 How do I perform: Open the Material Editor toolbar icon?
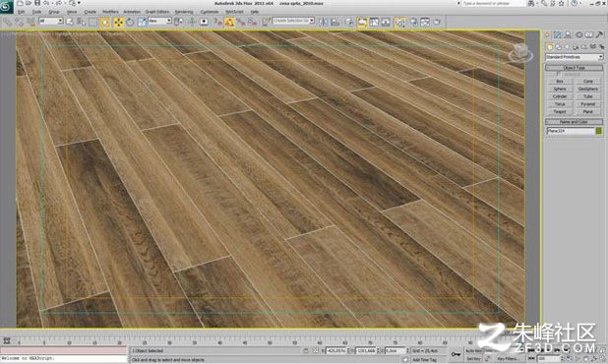(399, 22)
